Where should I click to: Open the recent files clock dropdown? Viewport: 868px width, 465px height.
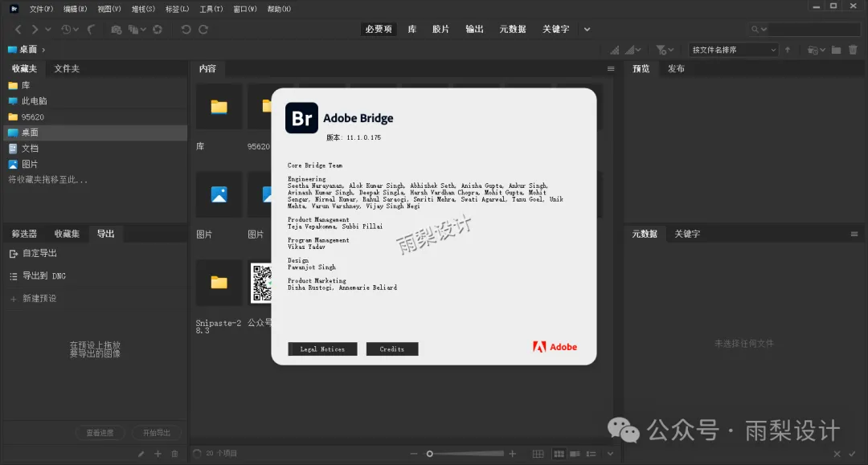[69, 29]
